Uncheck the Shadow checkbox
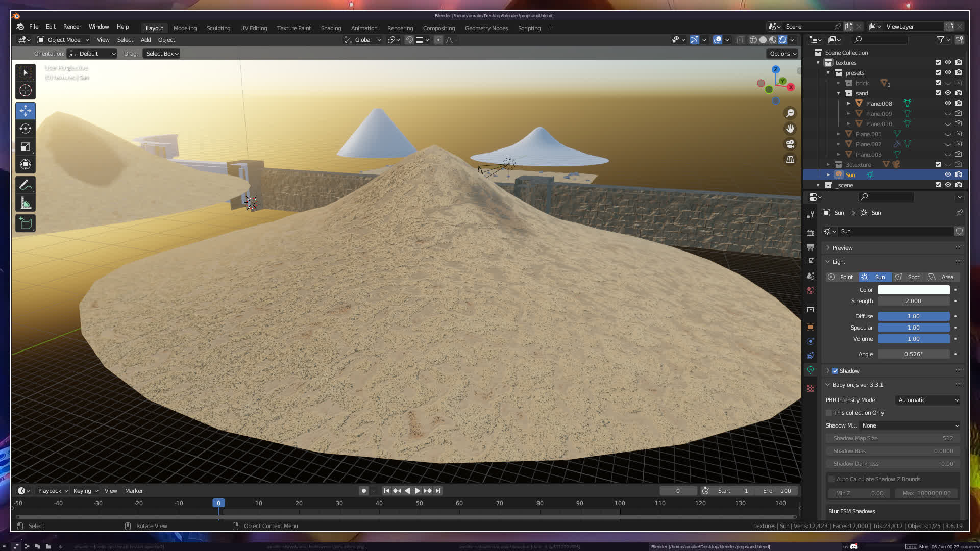980x551 pixels. [x=835, y=371]
